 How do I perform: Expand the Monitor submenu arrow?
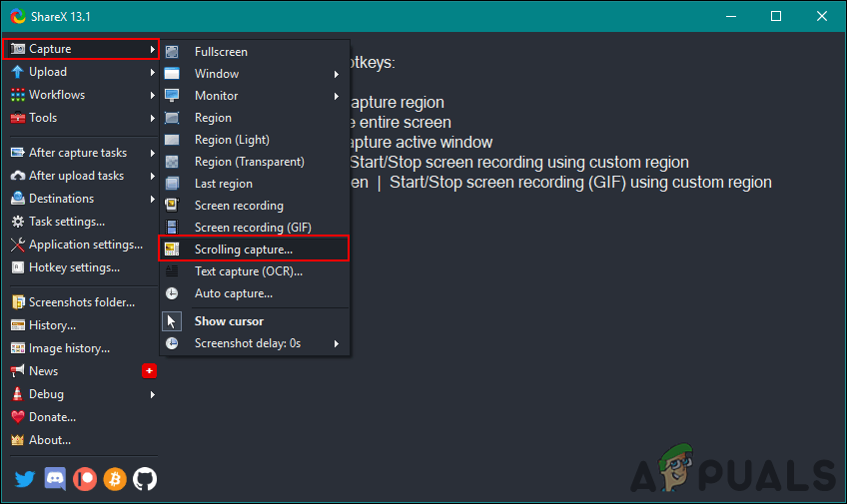click(x=337, y=96)
